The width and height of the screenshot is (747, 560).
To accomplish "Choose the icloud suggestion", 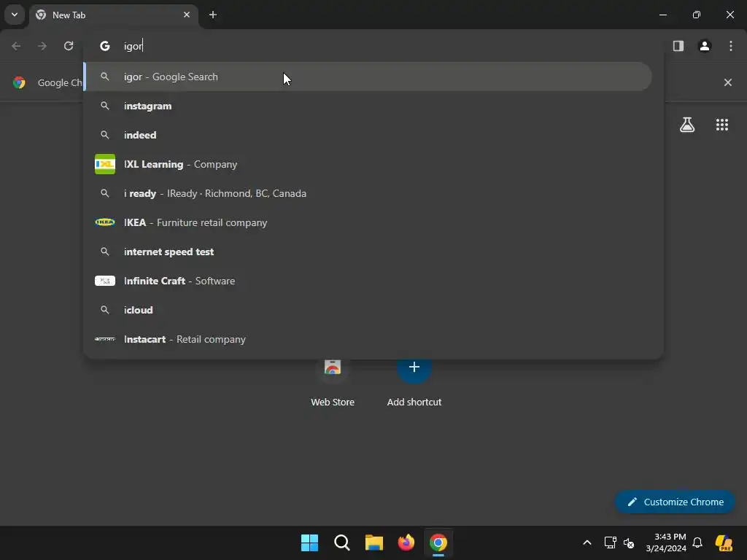I will 368,310.
